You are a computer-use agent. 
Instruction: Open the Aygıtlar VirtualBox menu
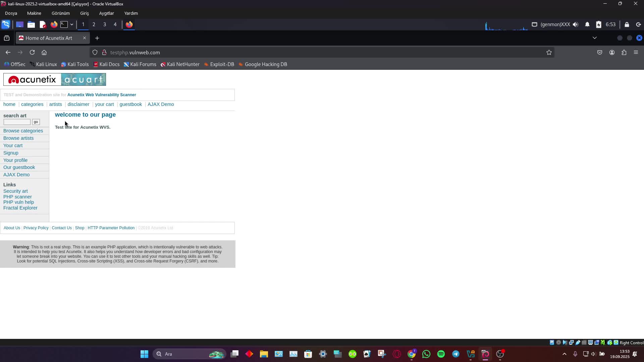click(106, 13)
